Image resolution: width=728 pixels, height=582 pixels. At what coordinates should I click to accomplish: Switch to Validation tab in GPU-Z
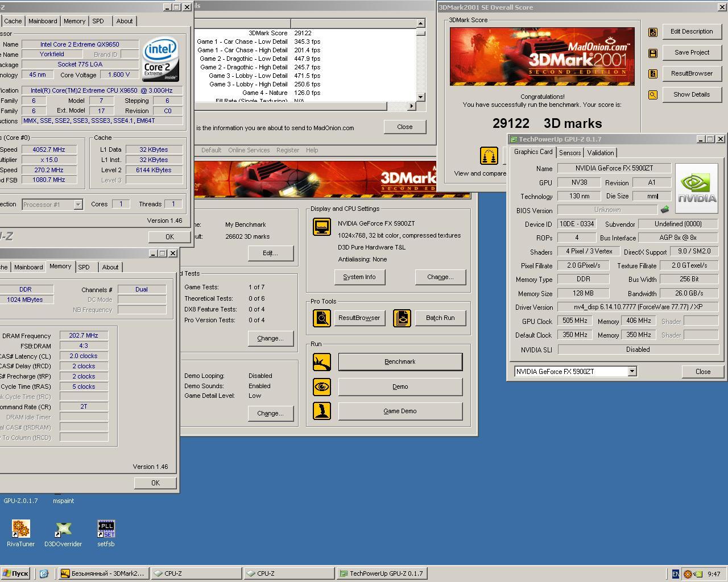601,153
